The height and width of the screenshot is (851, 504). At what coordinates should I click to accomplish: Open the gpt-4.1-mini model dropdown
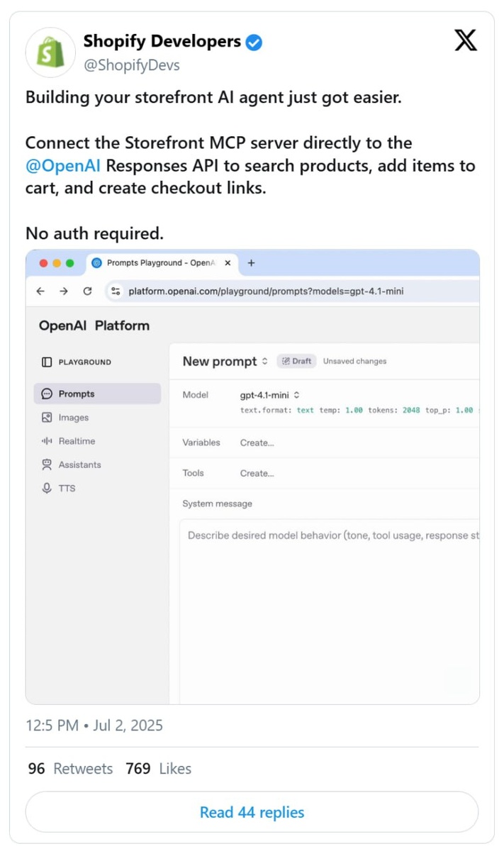tap(269, 395)
